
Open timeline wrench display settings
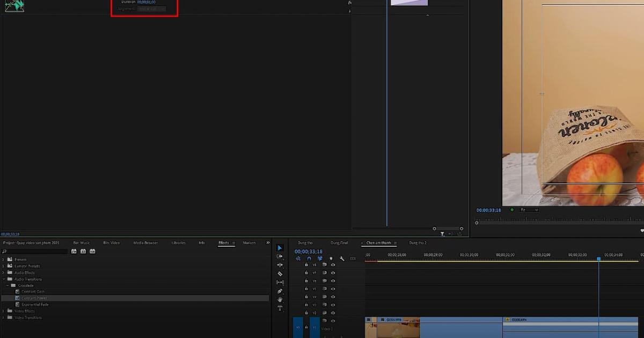click(342, 259)
